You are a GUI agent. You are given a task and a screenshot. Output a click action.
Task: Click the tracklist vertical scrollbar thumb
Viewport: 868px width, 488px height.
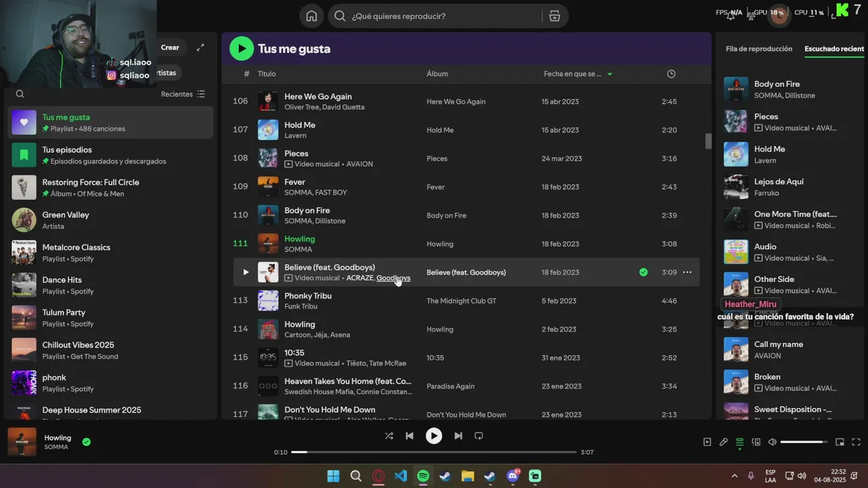point(709,141)
